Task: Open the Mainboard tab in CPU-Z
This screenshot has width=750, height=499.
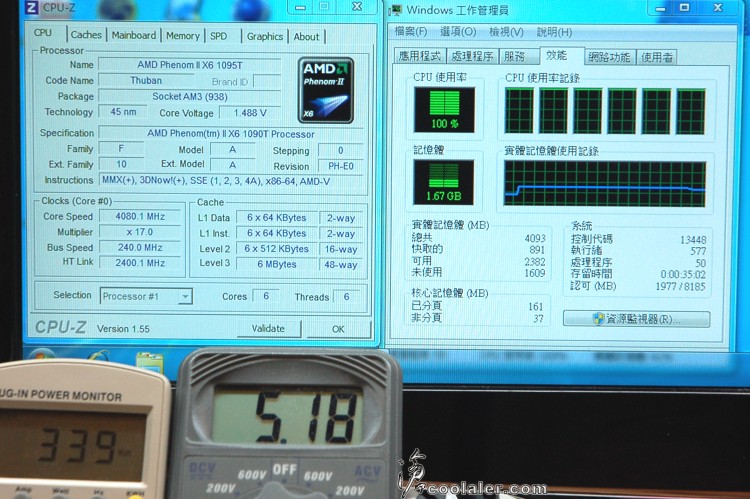Action: (134, 35)
